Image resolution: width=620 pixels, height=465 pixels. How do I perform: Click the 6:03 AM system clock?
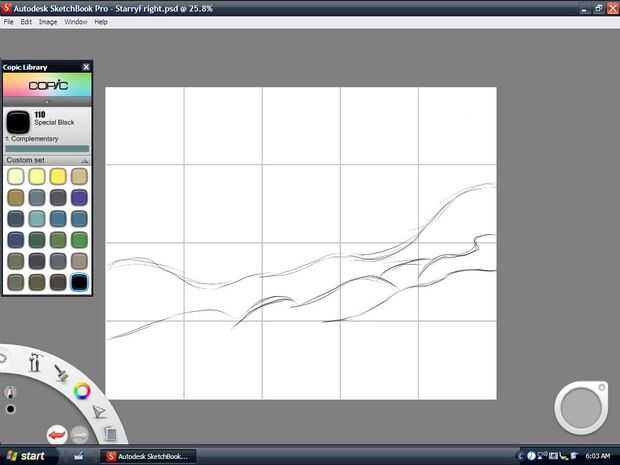598,456
